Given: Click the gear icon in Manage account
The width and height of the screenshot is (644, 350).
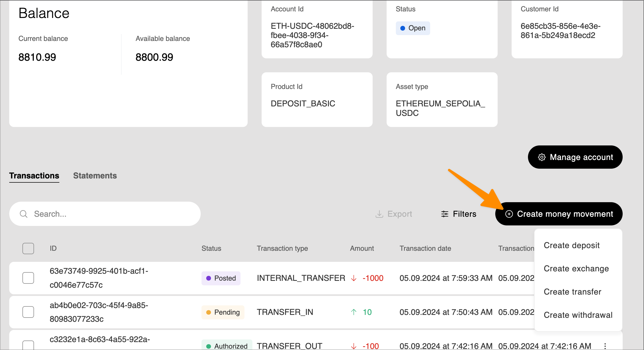Looking at the screenshot, I should 542,157.
